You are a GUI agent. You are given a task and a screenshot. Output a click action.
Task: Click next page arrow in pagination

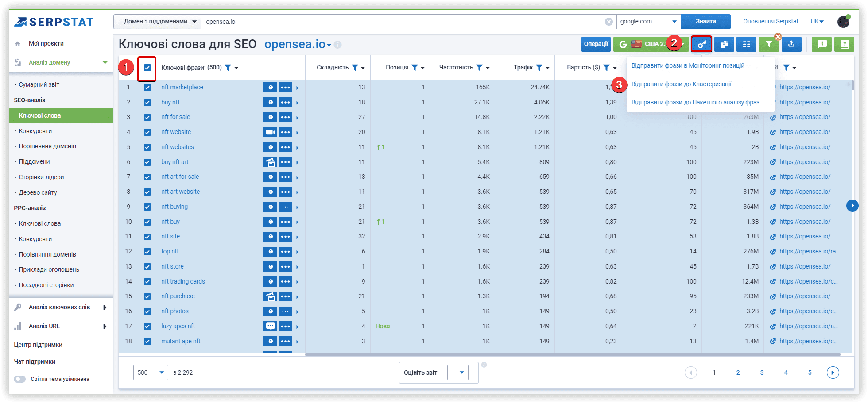click(x=833, y=372)
